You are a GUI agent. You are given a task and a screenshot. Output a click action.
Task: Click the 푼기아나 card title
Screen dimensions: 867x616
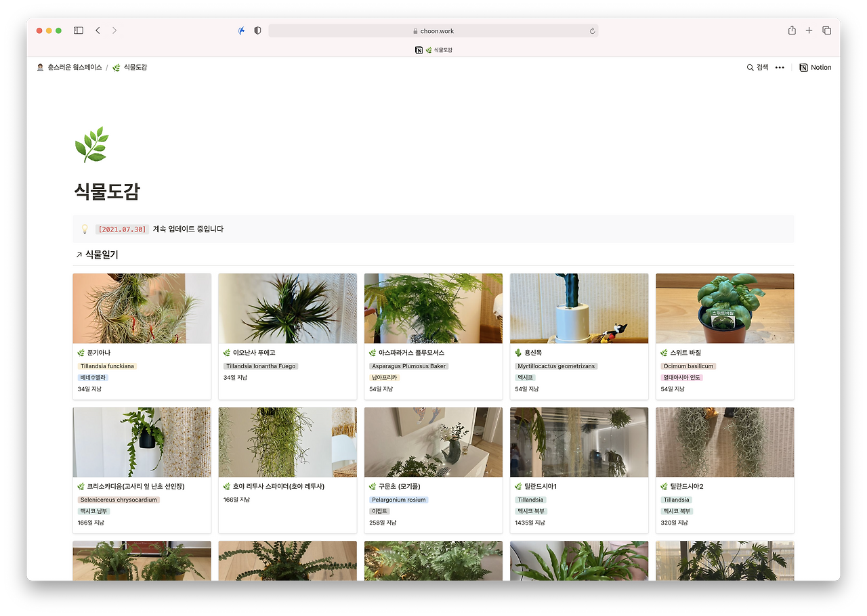pos(99,353)
